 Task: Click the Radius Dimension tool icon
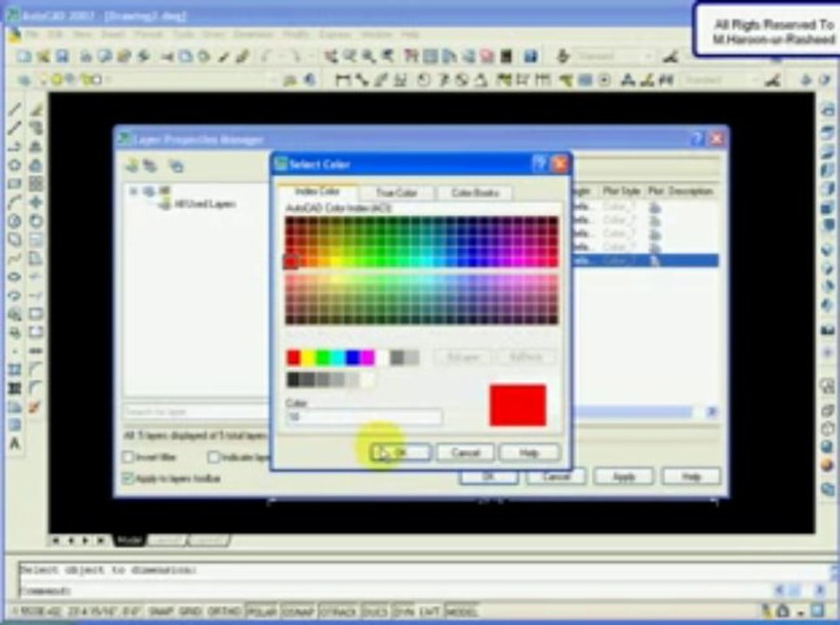point(423,81)
